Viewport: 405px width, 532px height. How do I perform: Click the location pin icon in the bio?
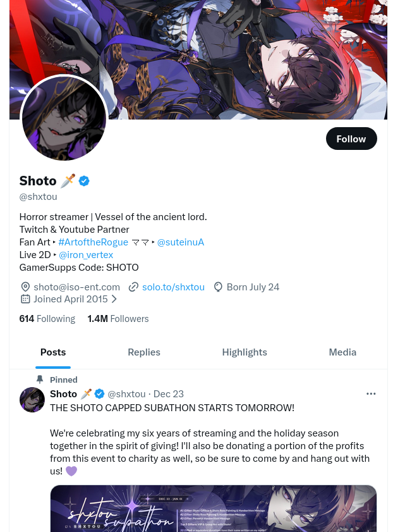pos(25,287)
